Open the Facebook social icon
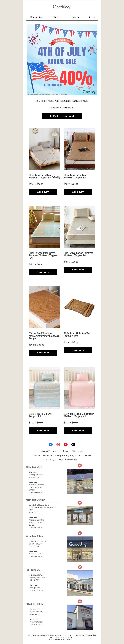 (x=51, y=445)
